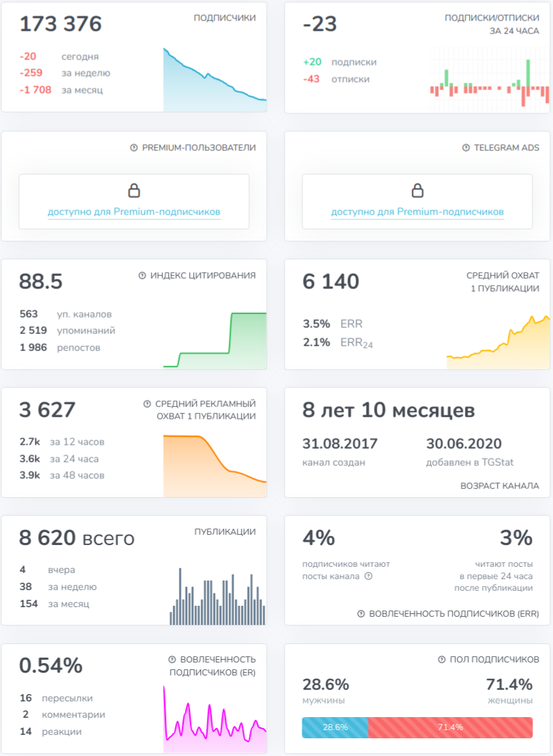
Task: Click help icon beside Индекс цитирования
Action: click(142, 275)
